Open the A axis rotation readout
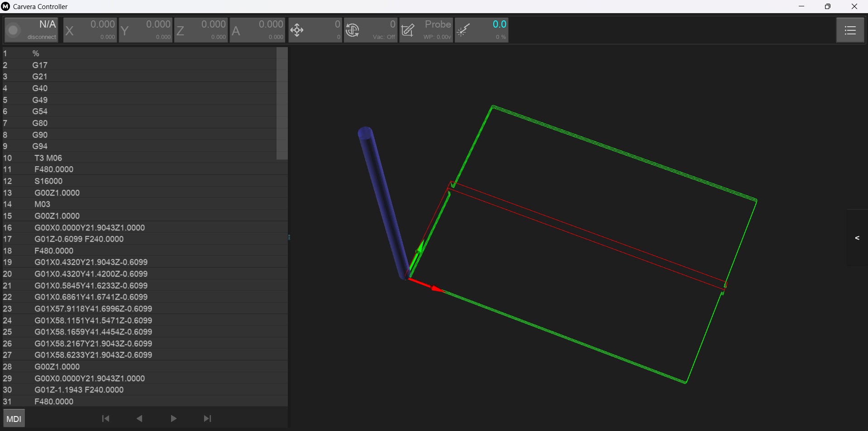The image size is (868, 431). tap(258, 30)
